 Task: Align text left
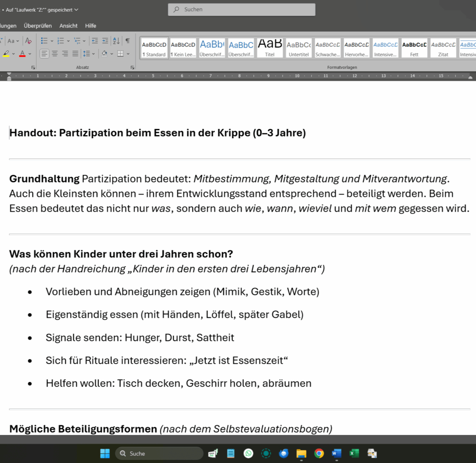[x=44, y=54]
